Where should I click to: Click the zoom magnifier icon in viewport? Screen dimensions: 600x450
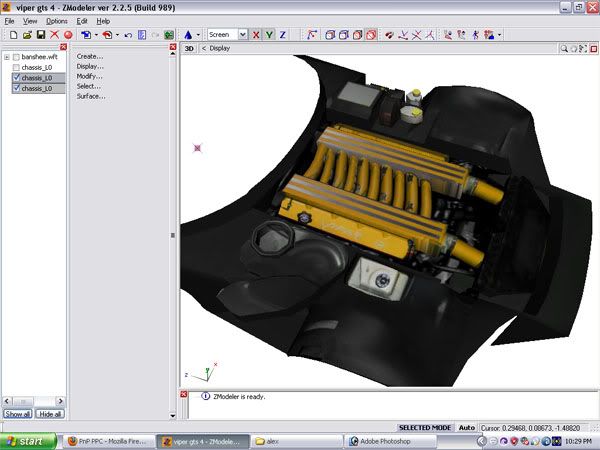565,47
